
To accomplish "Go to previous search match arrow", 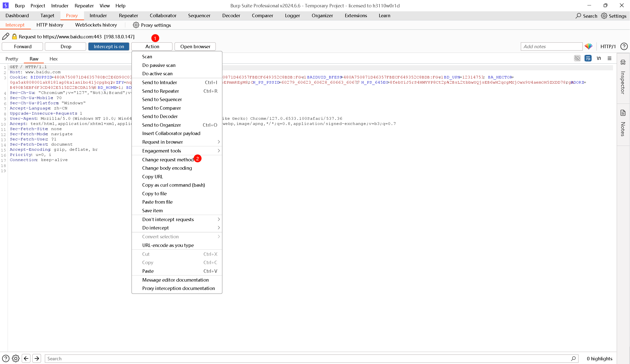I will click(x=26, y=359).
